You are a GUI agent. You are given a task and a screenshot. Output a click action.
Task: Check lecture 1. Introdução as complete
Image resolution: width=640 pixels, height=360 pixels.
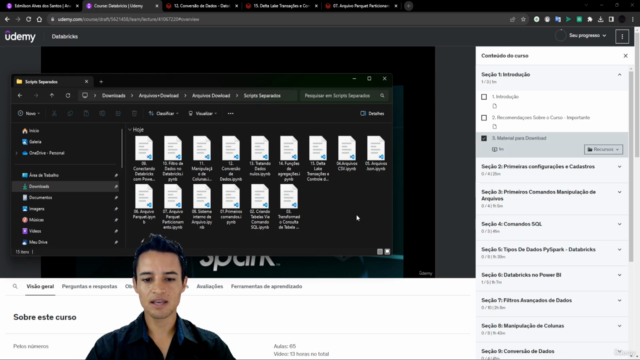coord(484,97)
